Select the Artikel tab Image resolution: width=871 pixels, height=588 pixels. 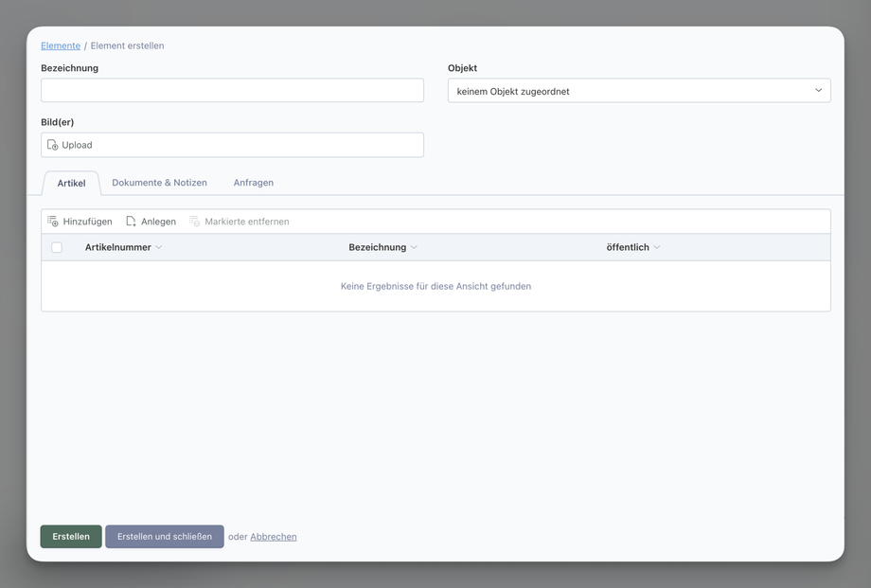[x=71, y=183]
